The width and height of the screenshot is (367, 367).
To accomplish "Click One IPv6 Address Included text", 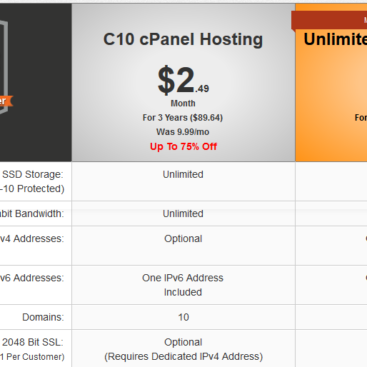I will 183,285.
